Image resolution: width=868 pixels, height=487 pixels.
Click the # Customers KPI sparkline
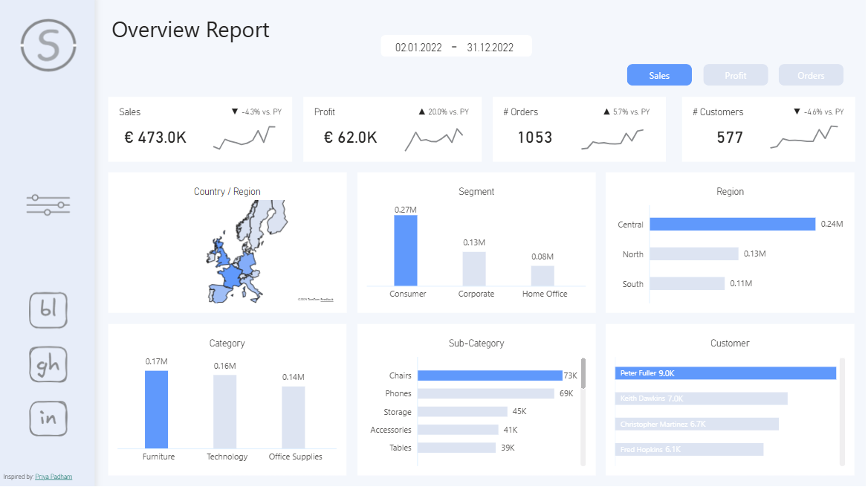pos(804,137)
